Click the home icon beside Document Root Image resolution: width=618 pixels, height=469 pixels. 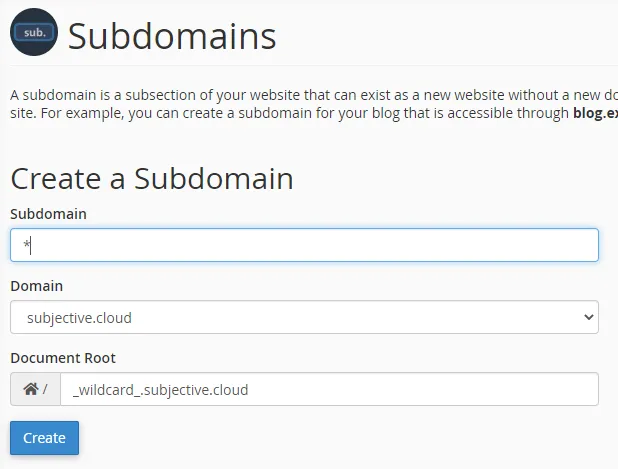pos(30,389)
